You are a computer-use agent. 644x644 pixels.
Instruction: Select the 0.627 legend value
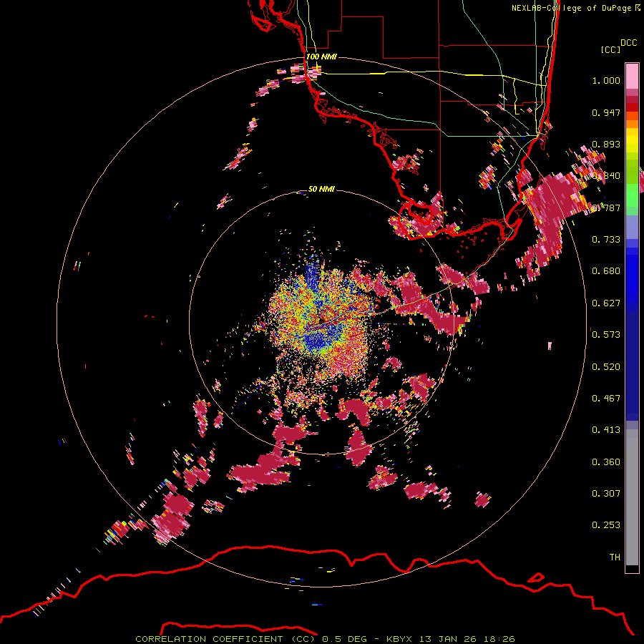coord(606,303)
